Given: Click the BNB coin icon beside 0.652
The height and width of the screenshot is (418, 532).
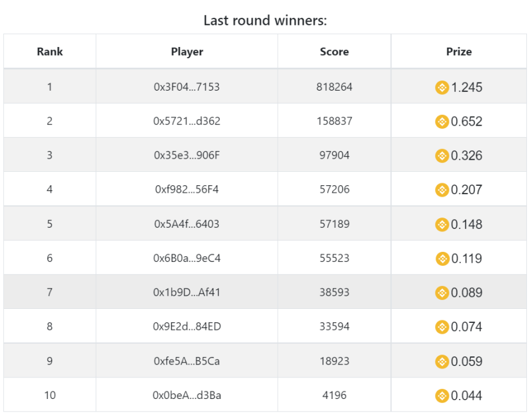Looking at the screenshot, I should click(x=442, y=121).
